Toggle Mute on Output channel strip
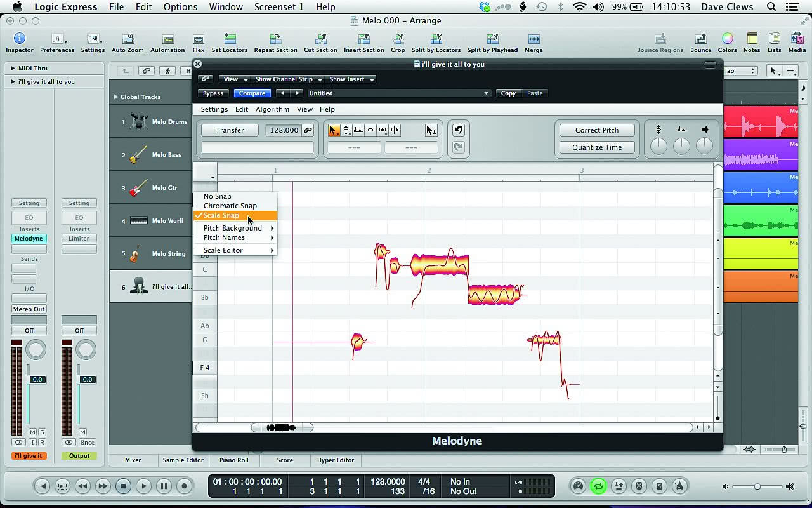Screen dimensions: 812x508 click(83, 432)
